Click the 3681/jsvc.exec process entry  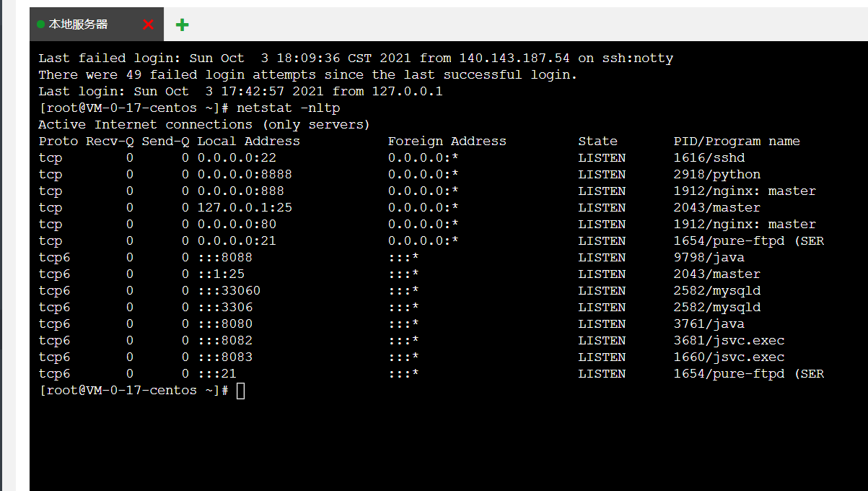pyautogui.click(x=729, y=341)
